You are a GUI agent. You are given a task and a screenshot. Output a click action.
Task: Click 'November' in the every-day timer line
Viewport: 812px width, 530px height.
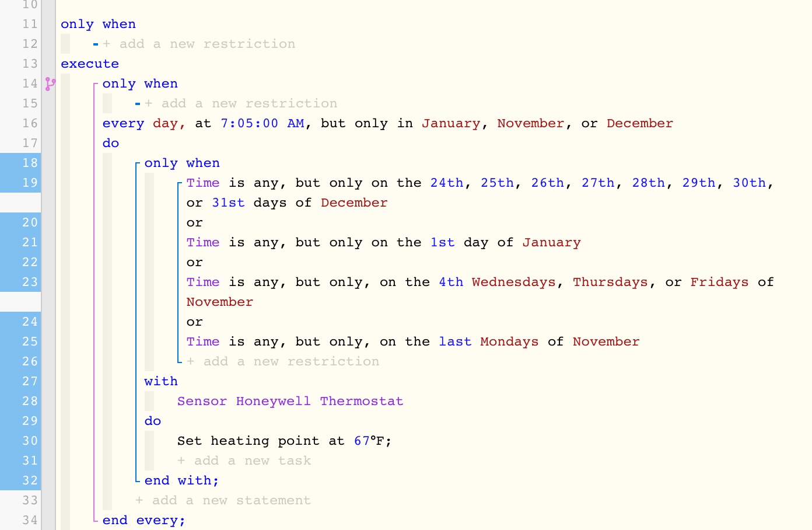tap(531, 123)
